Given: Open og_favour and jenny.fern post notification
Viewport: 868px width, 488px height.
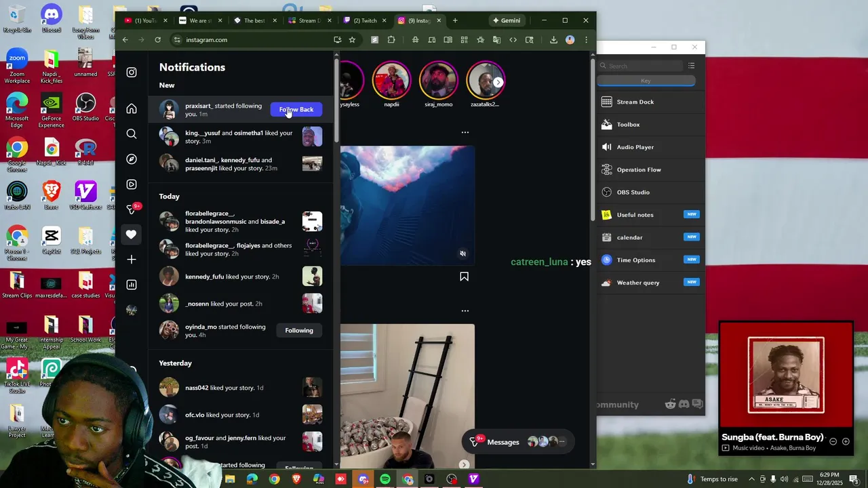Looking at the screenshot, I should point(241,442).
